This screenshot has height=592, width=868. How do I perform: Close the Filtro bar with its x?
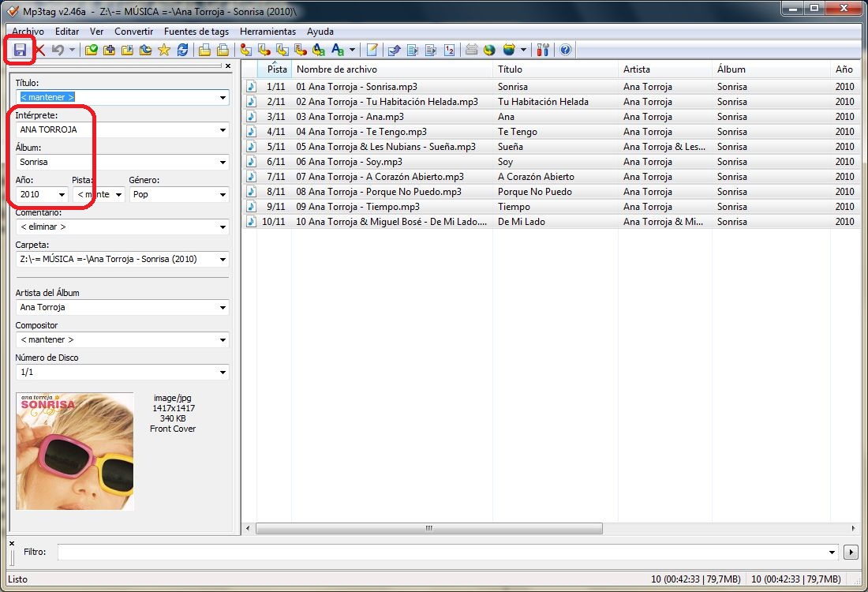12,543
